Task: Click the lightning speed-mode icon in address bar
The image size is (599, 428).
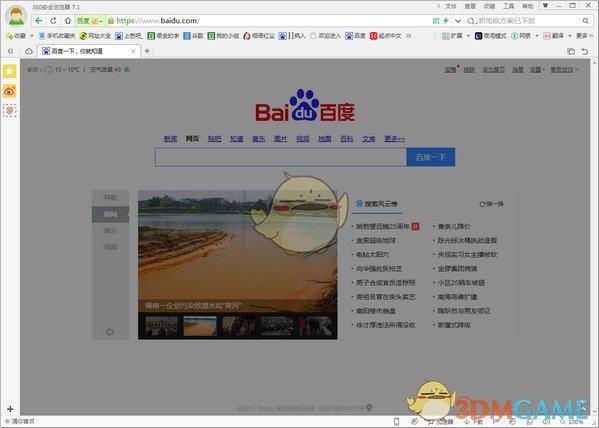Action: (x=445, y=21)
